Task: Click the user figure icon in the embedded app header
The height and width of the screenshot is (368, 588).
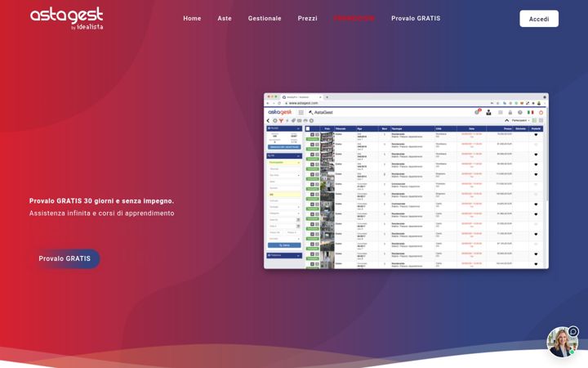Action: click(488, 112)
